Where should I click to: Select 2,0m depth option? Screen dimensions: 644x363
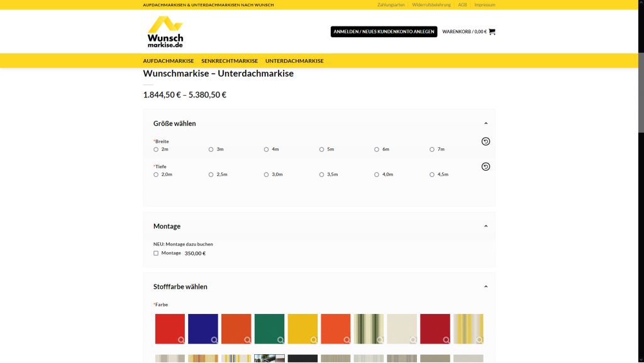pos(156,174)
